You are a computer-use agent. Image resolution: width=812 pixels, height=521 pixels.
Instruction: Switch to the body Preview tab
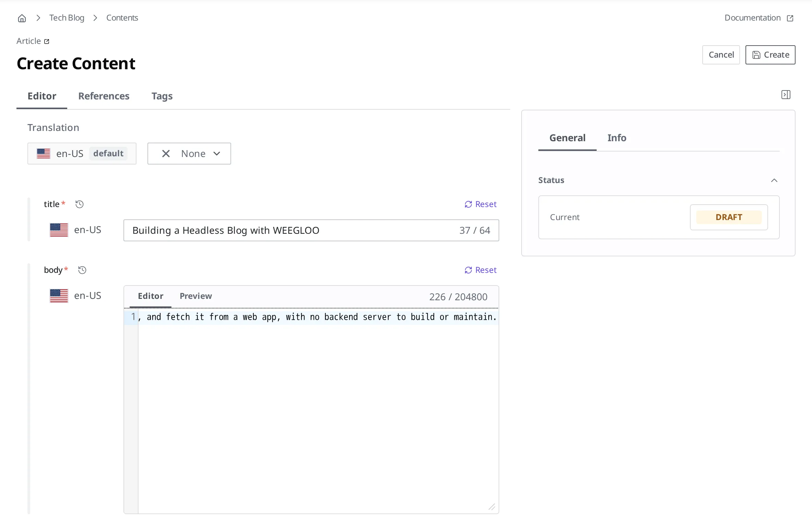click(196, 296)
